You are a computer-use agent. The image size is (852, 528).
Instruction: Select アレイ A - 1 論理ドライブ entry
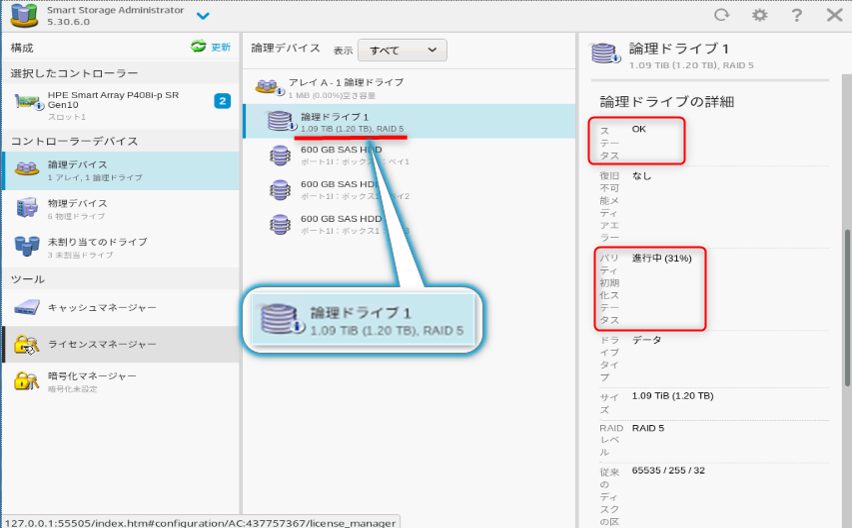[409, 87]
